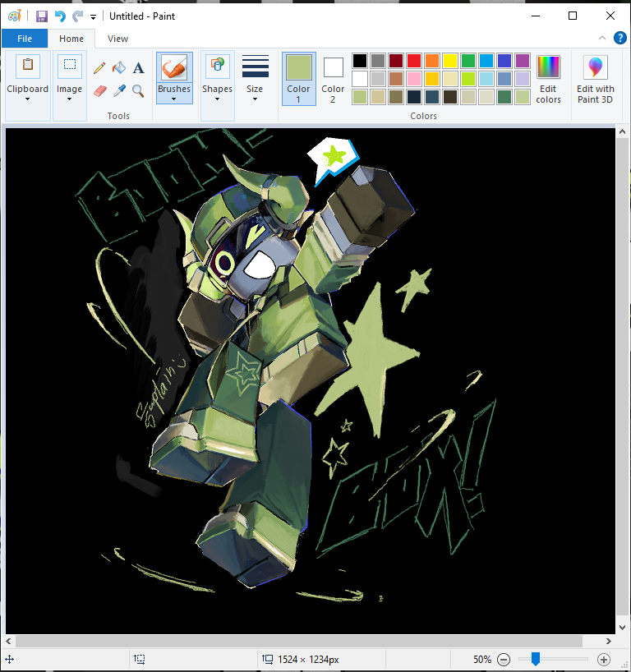Switch to the View tab
Screen dimensions: 631x672
[x=117, y=39]
